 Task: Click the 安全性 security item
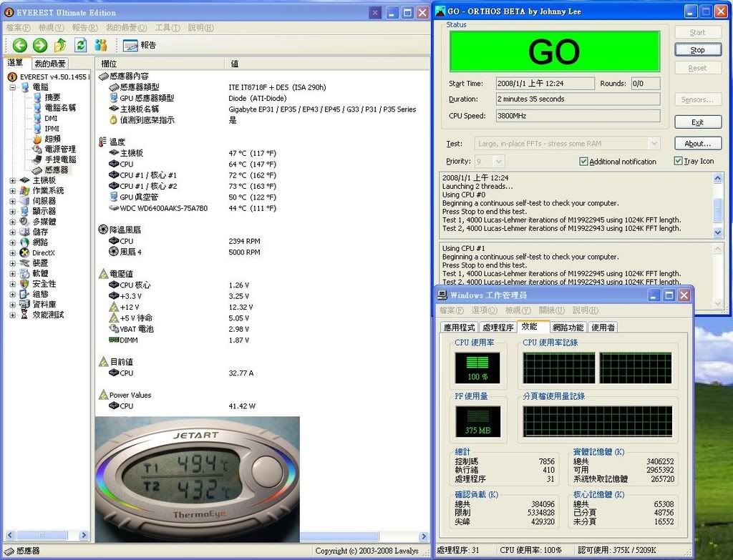coord(44,283)
